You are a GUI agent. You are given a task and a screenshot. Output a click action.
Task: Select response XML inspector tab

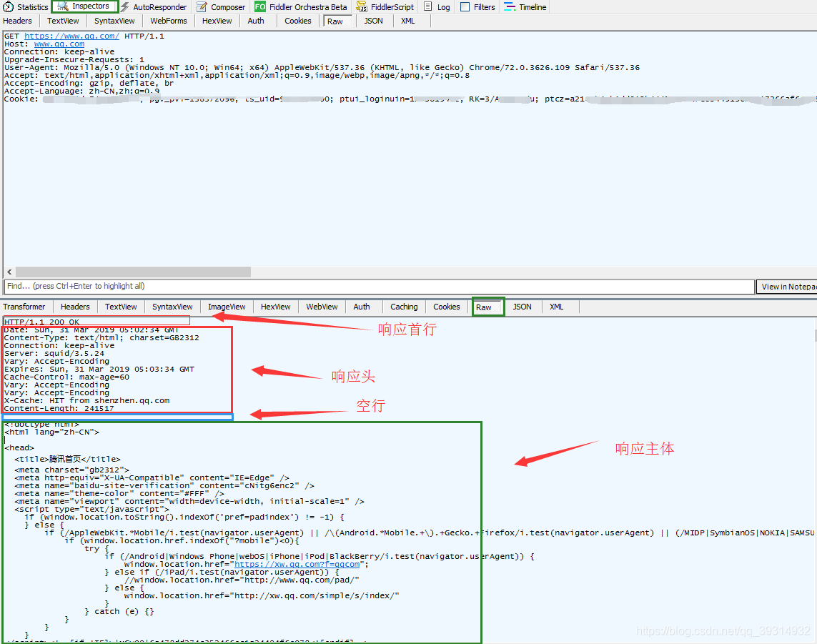pos(557,307)
